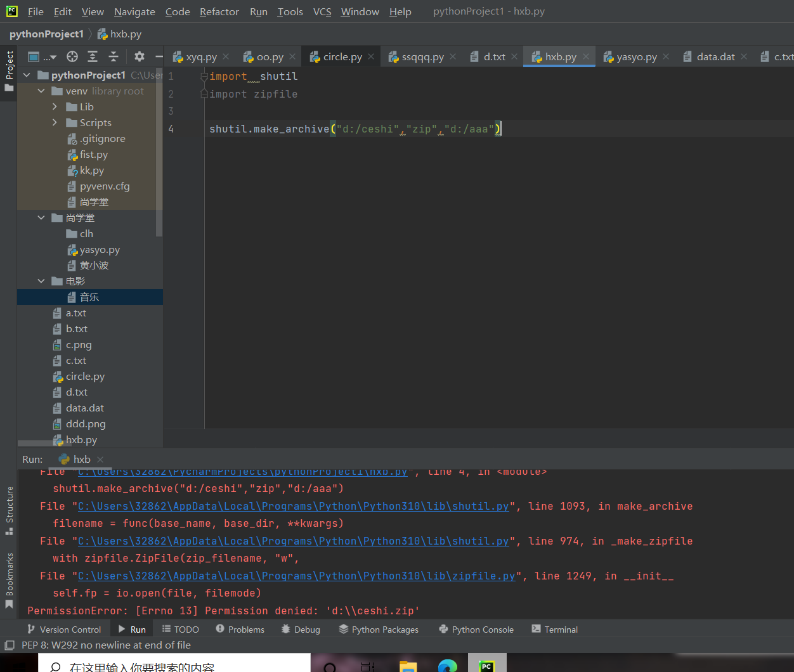This screenshot has height=672, width=794.
Task: Close the xyq.py editor tab
Action: click(226, 56)
